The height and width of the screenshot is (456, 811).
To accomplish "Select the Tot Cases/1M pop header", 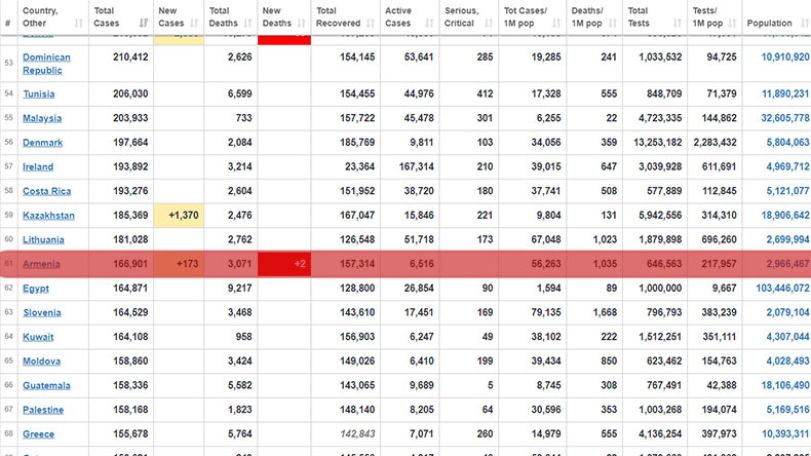I will 532,17.
